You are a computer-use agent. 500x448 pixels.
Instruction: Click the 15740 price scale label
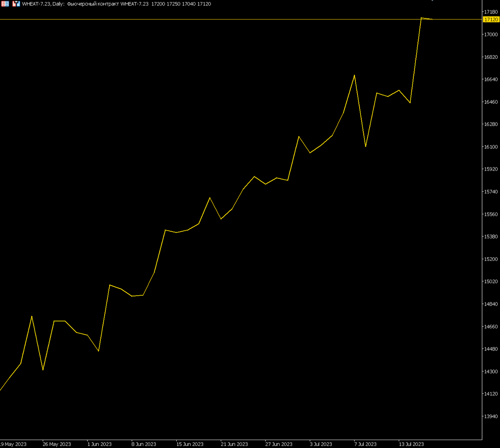coord(490,192)
